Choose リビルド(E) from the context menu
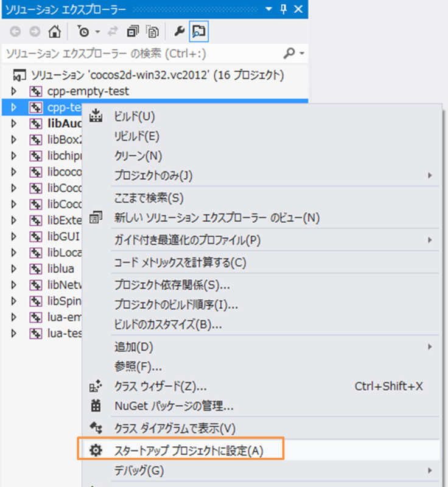Screen dimensions: 448x487 pos(261,136)
